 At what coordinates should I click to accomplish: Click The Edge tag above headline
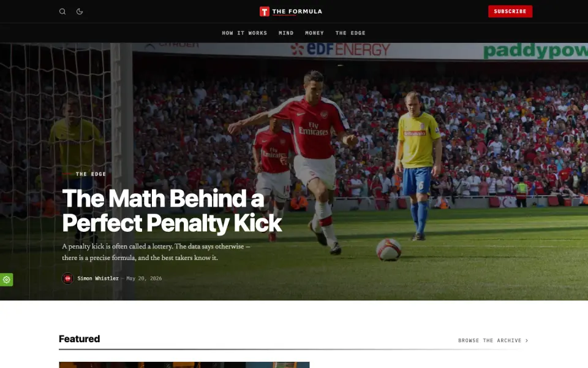point(91,174)
